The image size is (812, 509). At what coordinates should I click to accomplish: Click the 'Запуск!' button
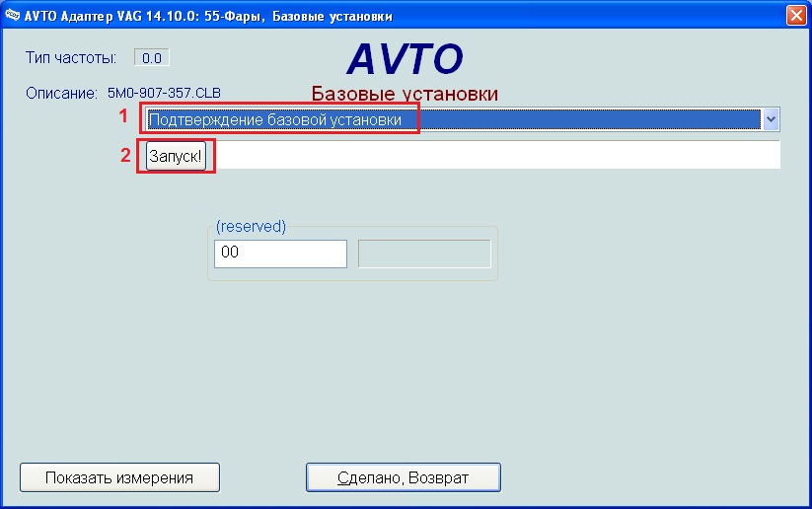click(176, 156)
